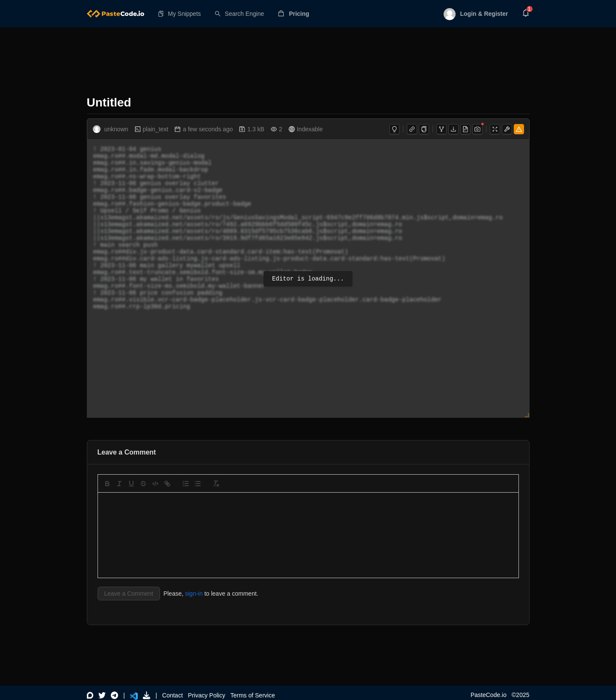Report snippet using orange warning icon
Image resolution: width=616 pixels, height=700 pixels.
pyautogui.click(x=519, y=129)
